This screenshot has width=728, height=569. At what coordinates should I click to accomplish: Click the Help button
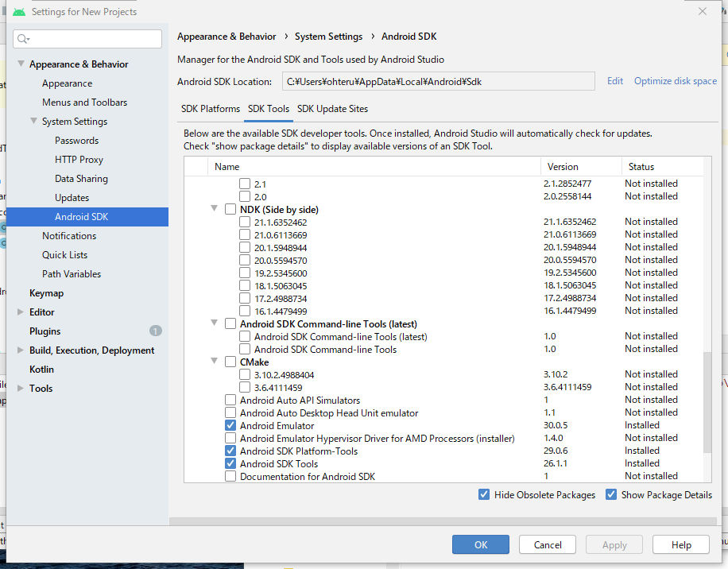(x=680, y=544)
